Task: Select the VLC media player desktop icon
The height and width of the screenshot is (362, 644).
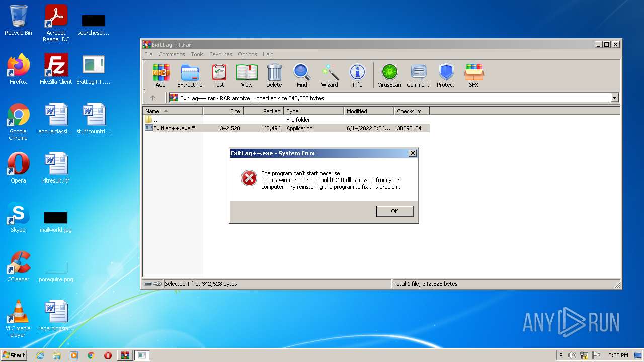Action: click(x=18, y=319)
